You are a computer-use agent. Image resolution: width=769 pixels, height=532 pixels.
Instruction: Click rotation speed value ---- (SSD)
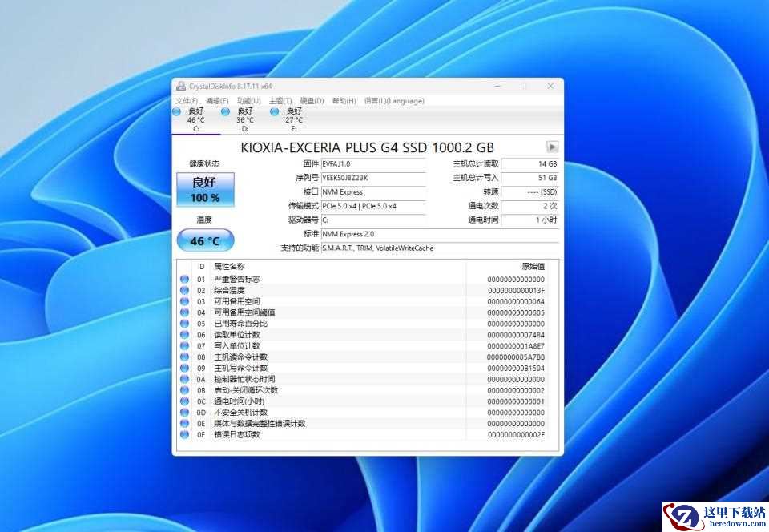coord(529,192)
